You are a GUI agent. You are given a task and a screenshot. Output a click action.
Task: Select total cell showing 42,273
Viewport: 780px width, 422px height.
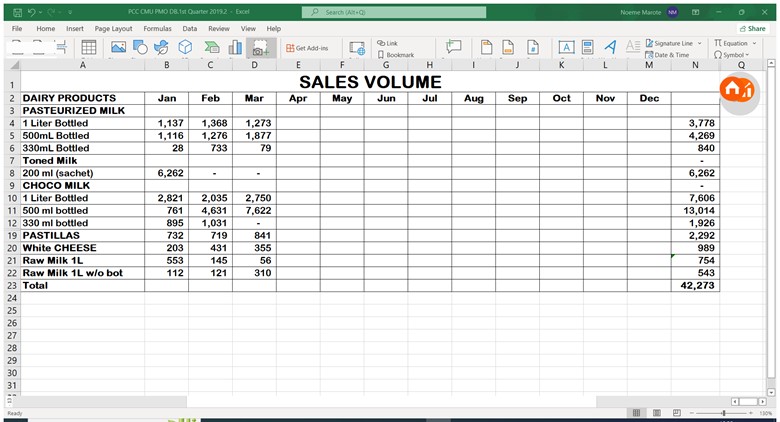point(695,286)
